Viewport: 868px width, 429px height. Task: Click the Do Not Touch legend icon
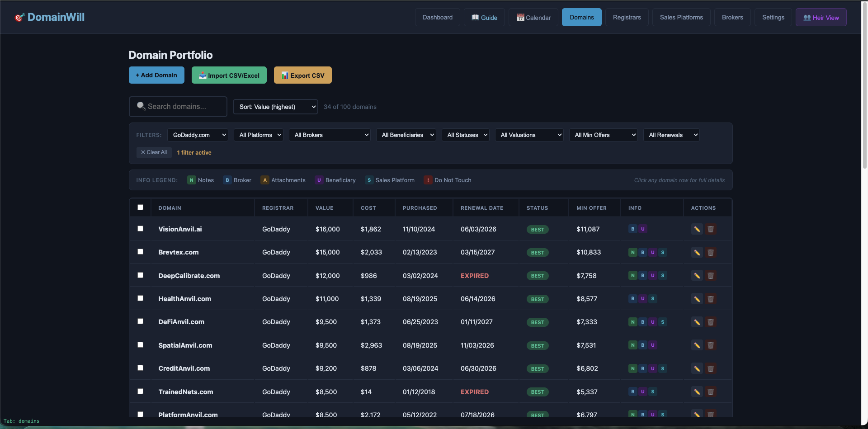[428, 180]
